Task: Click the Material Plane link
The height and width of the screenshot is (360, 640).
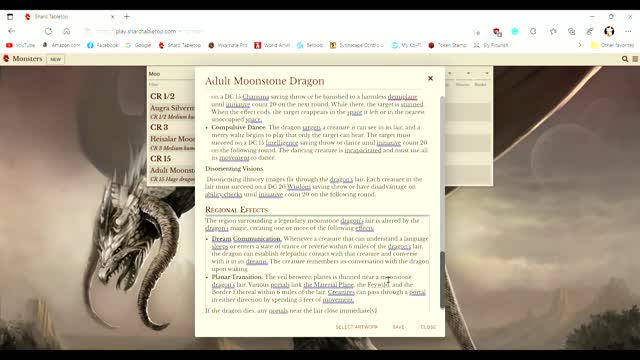Action: (x=329, y=284)
